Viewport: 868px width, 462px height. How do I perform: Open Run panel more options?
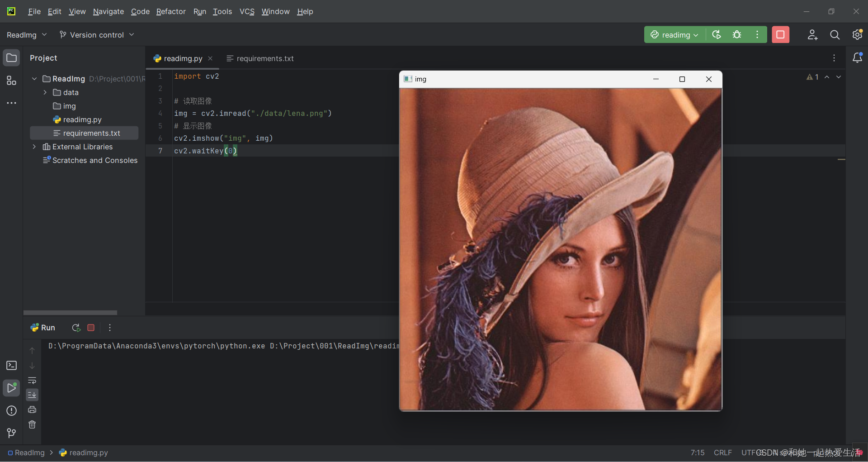coord(110,328)
